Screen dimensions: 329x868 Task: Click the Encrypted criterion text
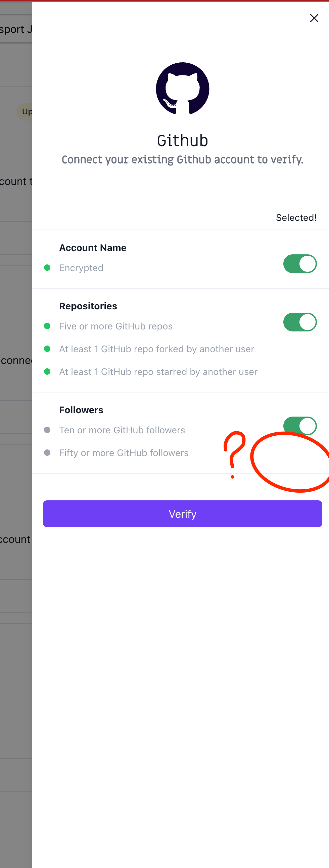pyautogui.click(x=81, y=267)
